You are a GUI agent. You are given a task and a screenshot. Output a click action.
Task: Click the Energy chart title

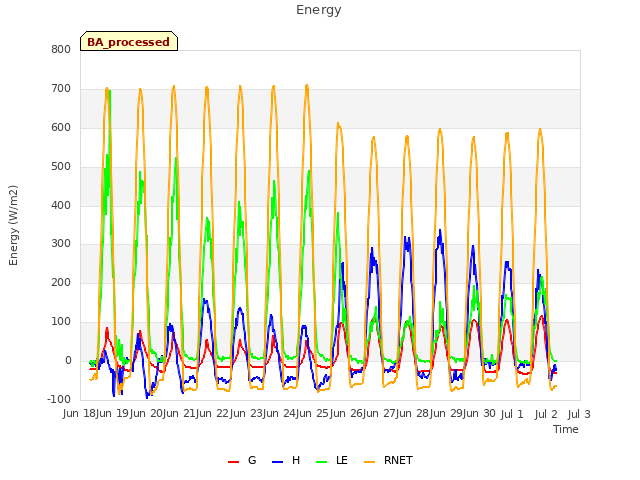point(319,10)
